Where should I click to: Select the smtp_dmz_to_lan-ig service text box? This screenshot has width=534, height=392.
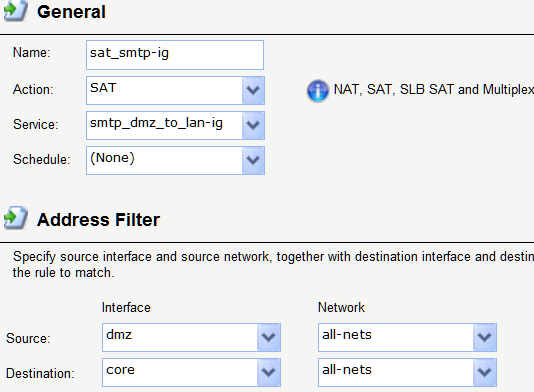point(164,125)
